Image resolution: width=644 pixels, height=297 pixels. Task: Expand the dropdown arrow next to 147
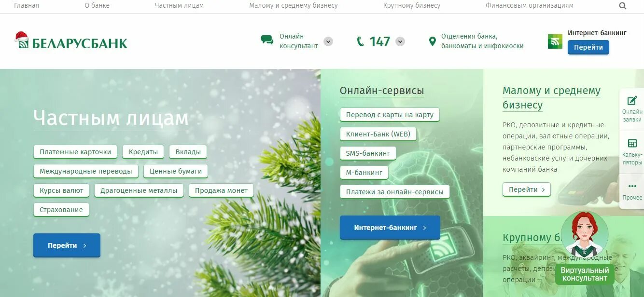(x=400, y=41)
